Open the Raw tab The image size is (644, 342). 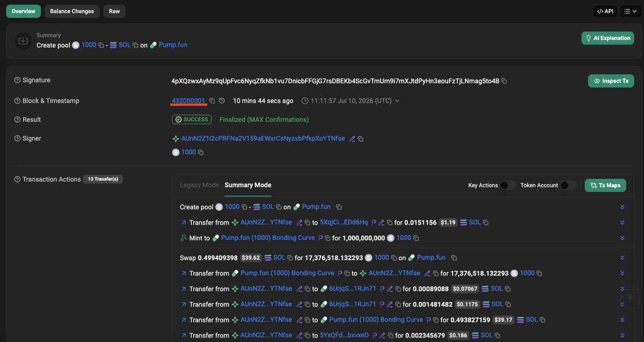point(114,11)
